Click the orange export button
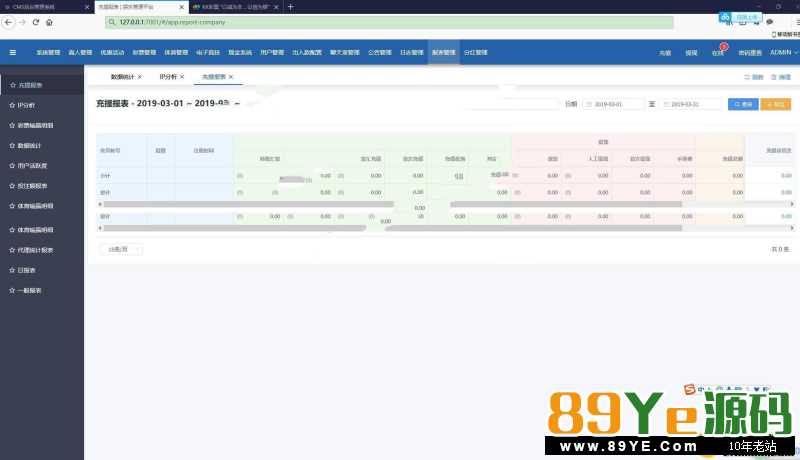 click(x=776, y=104)
